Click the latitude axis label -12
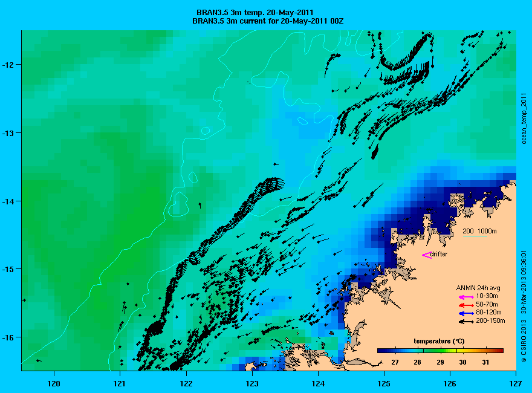This screenshot has width=532, height=393. coord(7,65)
